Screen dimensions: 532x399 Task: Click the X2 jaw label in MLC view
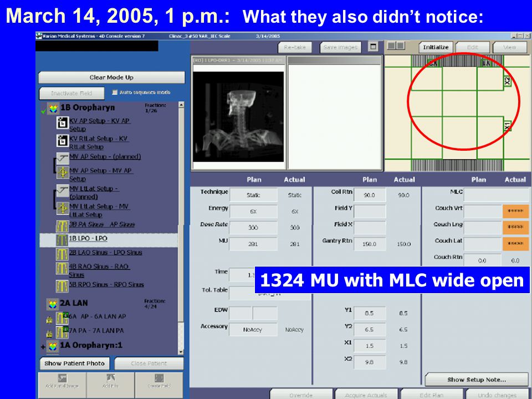click(507, 81)
